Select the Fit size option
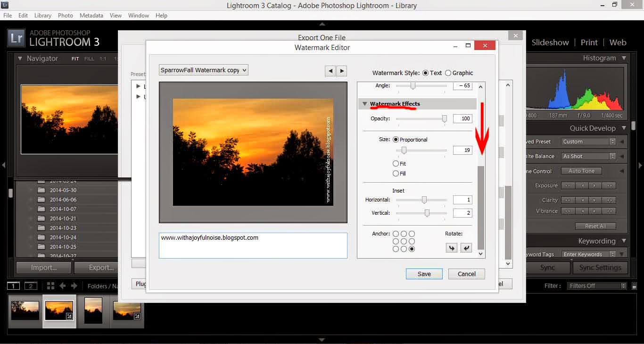The width and height of the screenshot is (644, 344). (396, 164)
